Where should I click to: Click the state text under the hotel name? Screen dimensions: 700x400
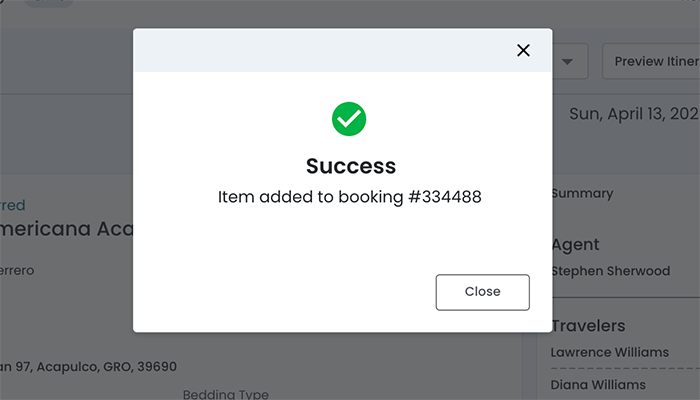point(18,270)
